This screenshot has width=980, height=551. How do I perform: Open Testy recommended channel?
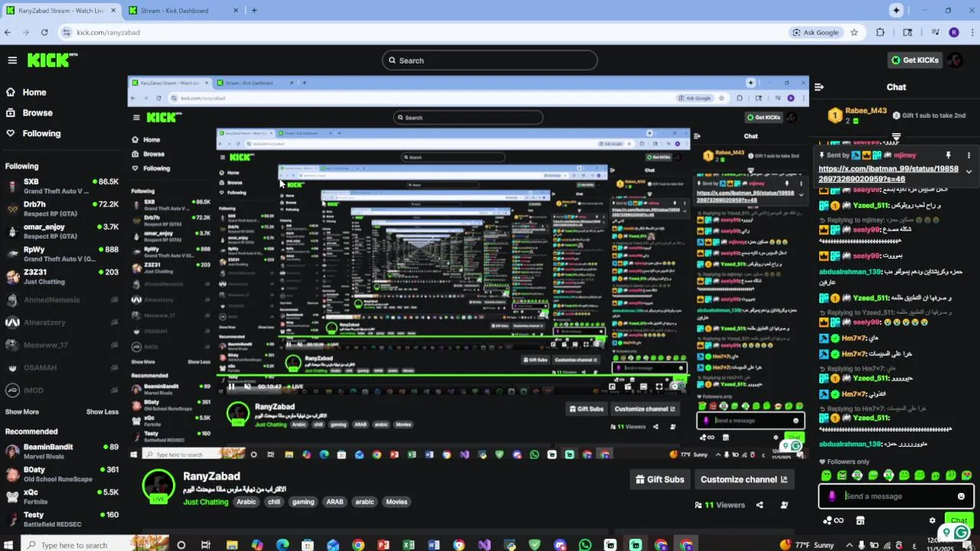pos(61,520)
